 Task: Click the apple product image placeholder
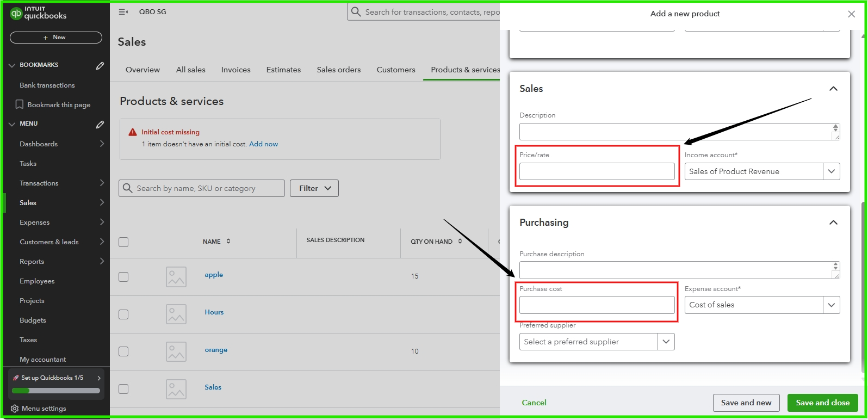pyautogui.click(x=176, y=277)
